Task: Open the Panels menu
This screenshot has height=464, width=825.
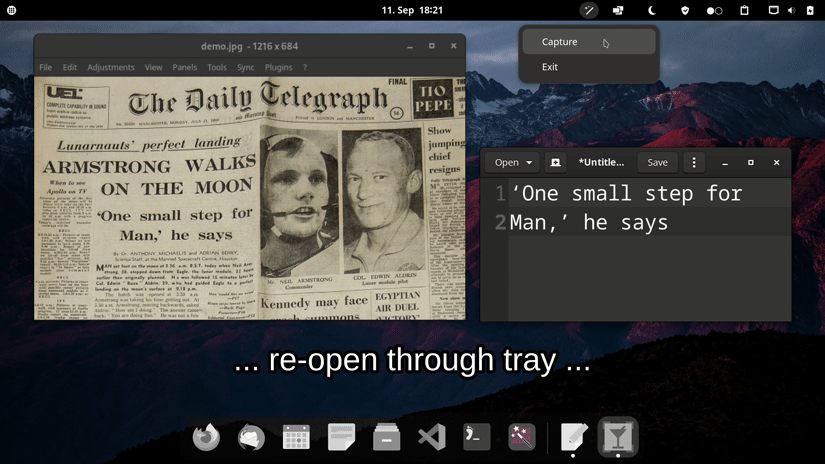Action: [x=185, y=67]
